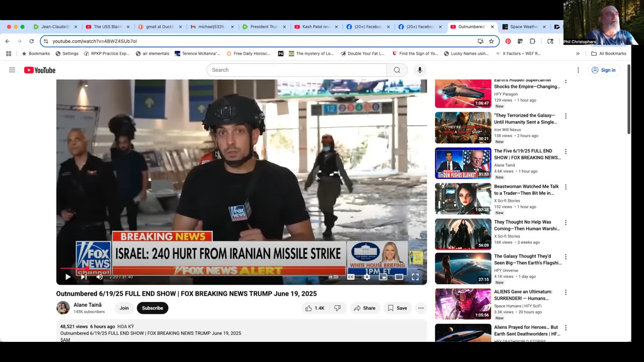This screenshot has height=362, width=644.
Task: Switch video to miniplayer
Action: [383, 277]
